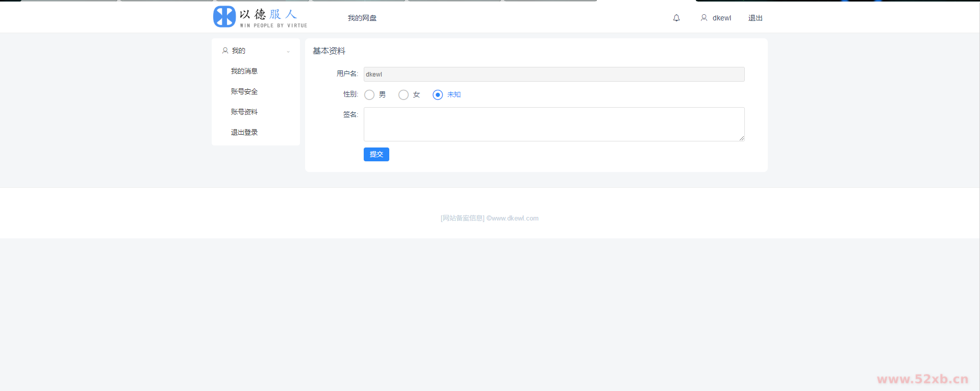The height and width of the screenshot is (391, 980).
Task: Click the person icon next to 我的
Action: click(x=225, y=51)
